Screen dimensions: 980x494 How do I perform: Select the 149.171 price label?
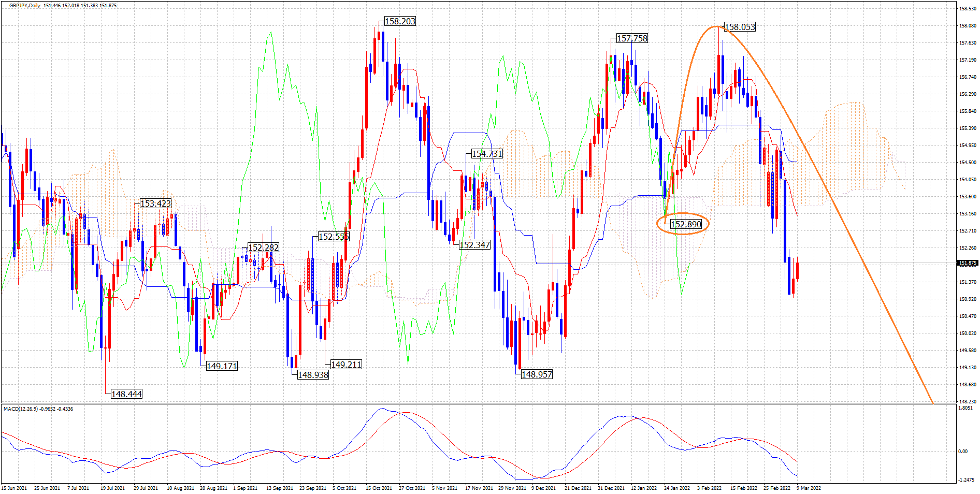222,366
